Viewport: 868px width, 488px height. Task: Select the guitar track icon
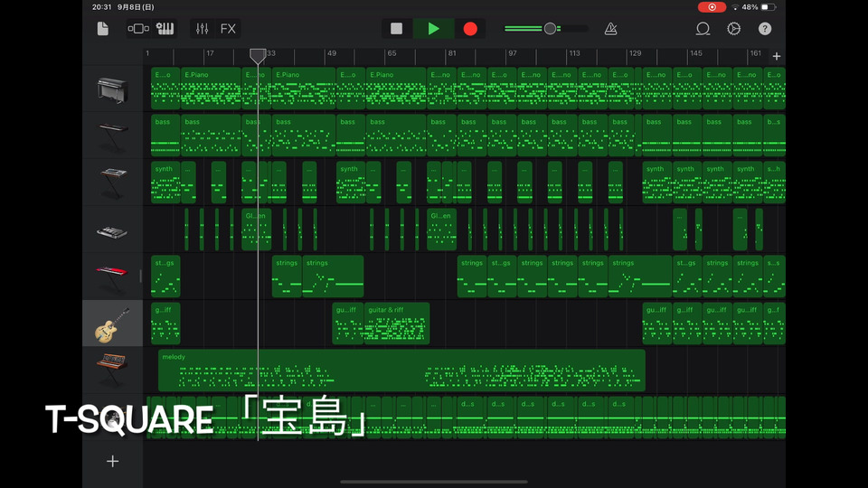point(112,324)
